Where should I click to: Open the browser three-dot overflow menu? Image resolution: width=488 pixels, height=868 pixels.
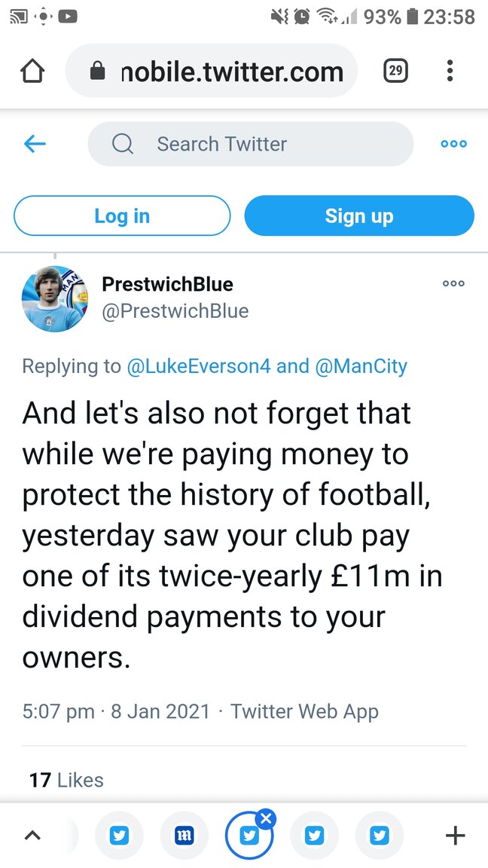[x=450, y=72]
